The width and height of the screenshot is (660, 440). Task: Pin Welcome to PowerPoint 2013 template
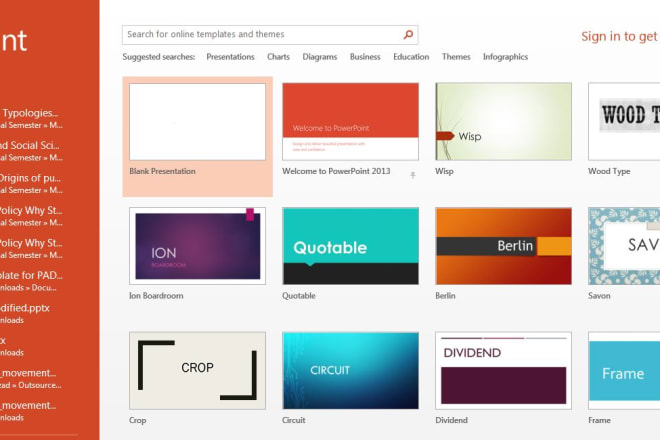pos(413,175)
